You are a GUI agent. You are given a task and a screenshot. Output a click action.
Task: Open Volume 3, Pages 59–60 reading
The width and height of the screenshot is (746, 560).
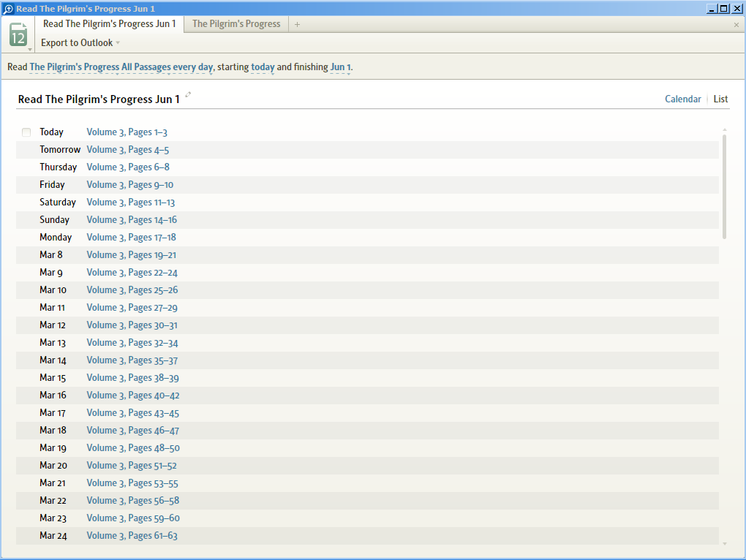[x=133, y=518]
